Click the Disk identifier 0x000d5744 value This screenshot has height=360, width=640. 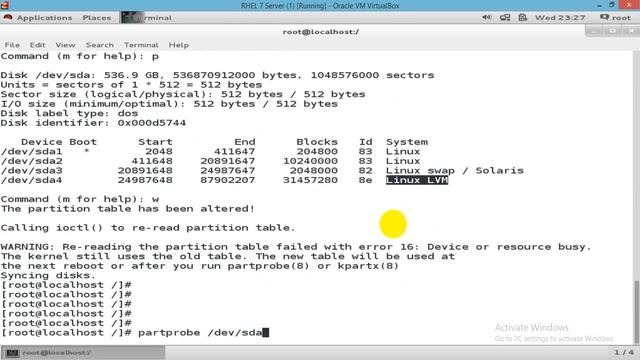coord(151,123)
